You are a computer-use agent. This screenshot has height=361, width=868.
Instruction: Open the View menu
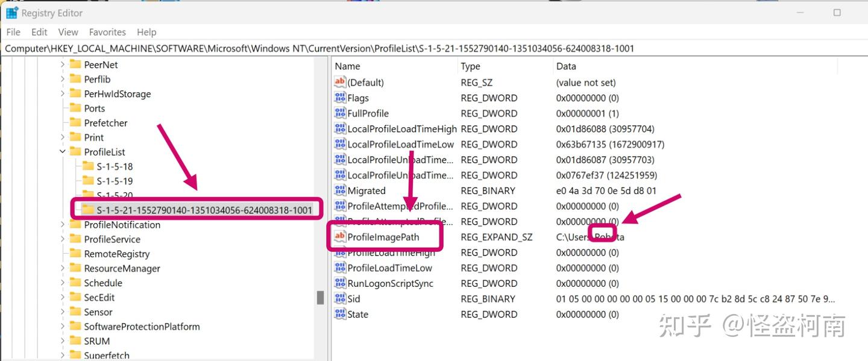pos(68,32)
